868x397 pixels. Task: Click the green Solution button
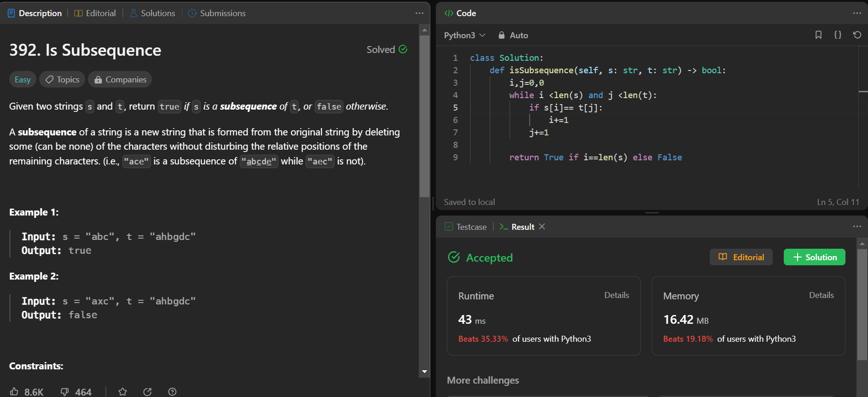point(814,257)
